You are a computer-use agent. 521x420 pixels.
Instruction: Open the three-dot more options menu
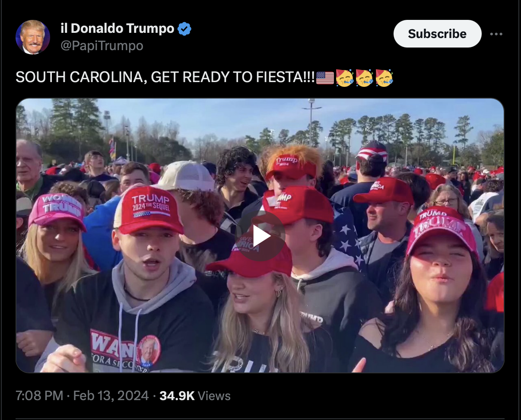496,34
